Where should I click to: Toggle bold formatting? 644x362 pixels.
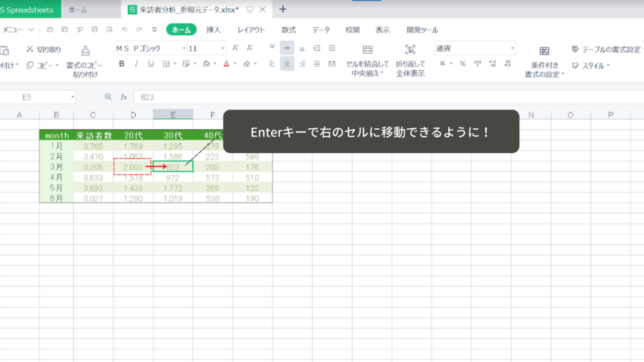tap(121, 63)
